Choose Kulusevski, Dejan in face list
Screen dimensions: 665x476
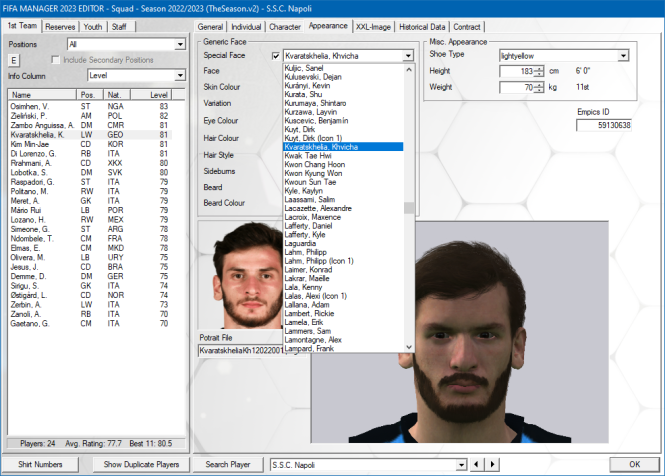coord(343,77)
